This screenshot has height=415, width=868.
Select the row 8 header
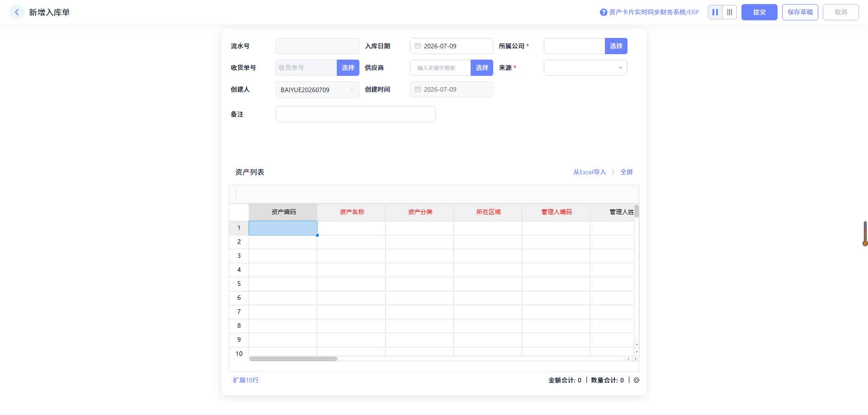pos(239,326)
